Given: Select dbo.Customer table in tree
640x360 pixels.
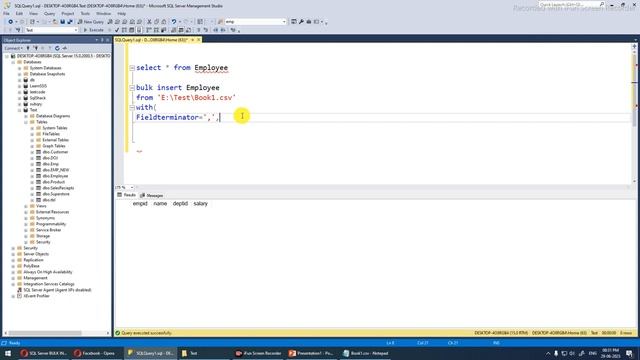Looking at the screenshot, I should pyautogui.click(x=55, y=152).
